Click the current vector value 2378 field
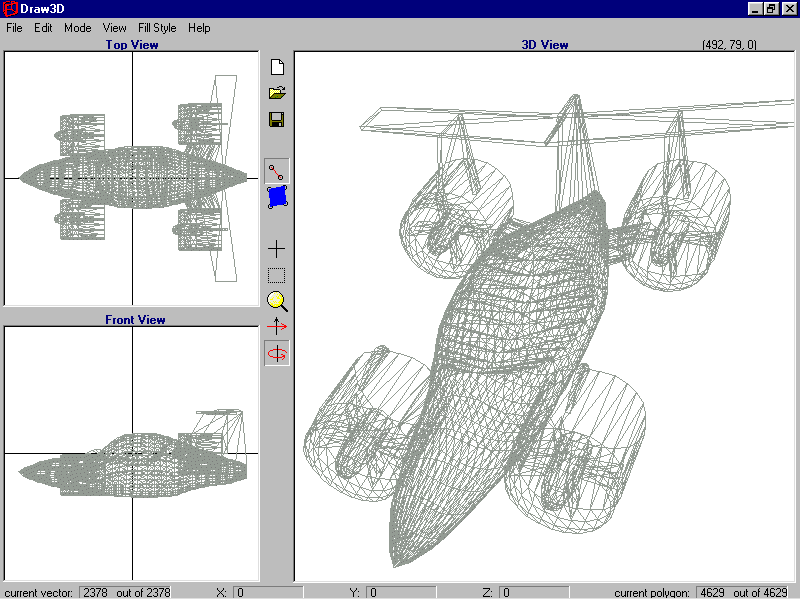800x600 pixels. (126, 592)
